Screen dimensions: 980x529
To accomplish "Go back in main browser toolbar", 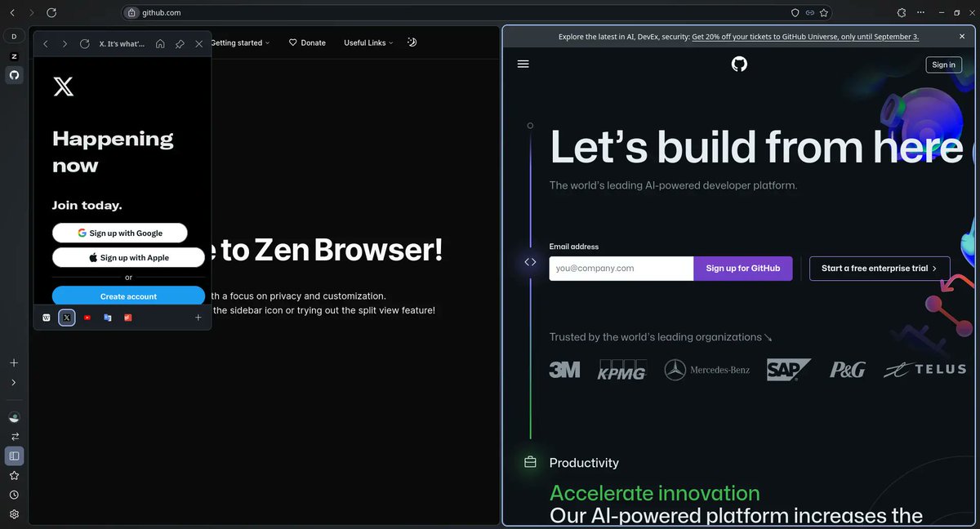I will (12, 13).
